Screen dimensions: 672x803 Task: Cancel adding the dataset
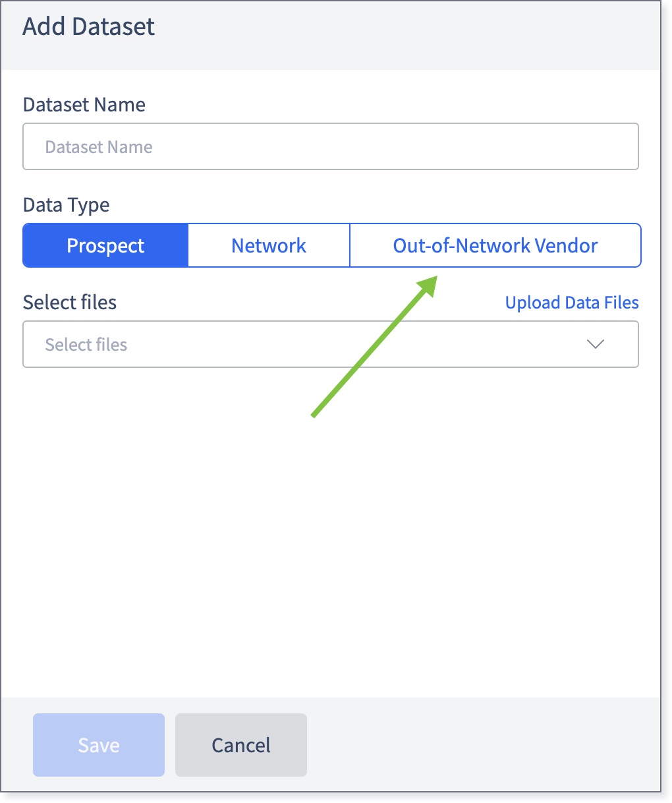tap(241, 745)
